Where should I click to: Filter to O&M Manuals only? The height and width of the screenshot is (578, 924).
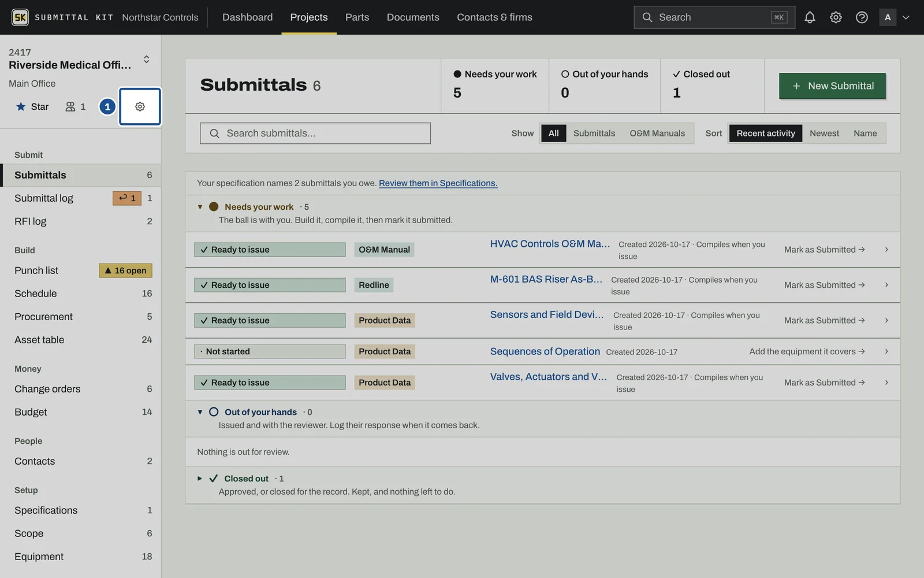[x=657, y=134]
